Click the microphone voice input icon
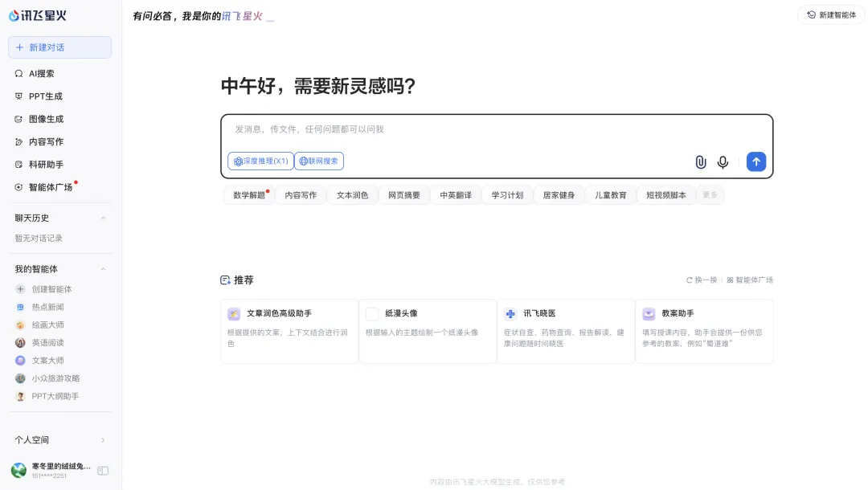868x490 pixels. pyautogui.click(x=723, y=162)
